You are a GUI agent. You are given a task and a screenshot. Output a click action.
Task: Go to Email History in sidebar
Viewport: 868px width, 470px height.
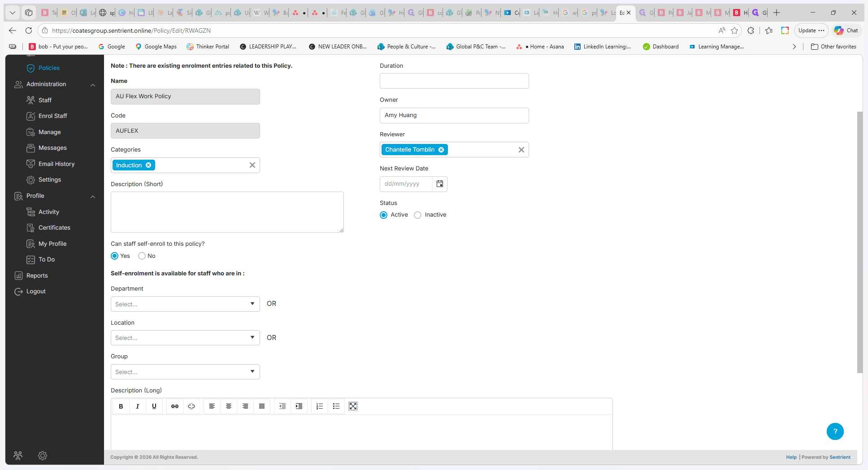[56, 164]
